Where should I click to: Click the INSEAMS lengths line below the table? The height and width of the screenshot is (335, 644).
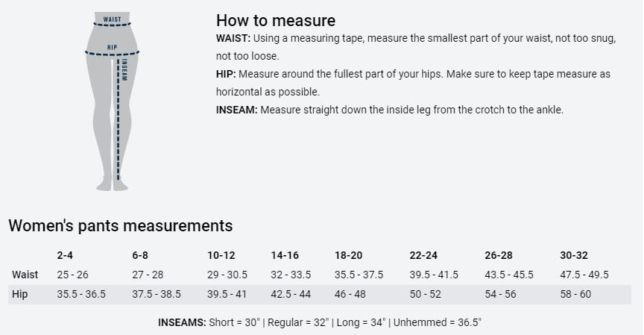[x=320, y=322]
